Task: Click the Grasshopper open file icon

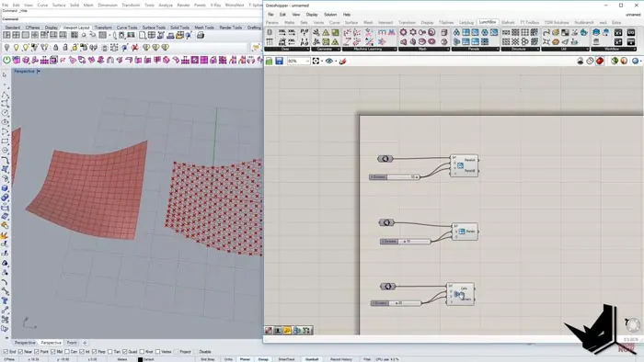Action: (x=269, y=61)
